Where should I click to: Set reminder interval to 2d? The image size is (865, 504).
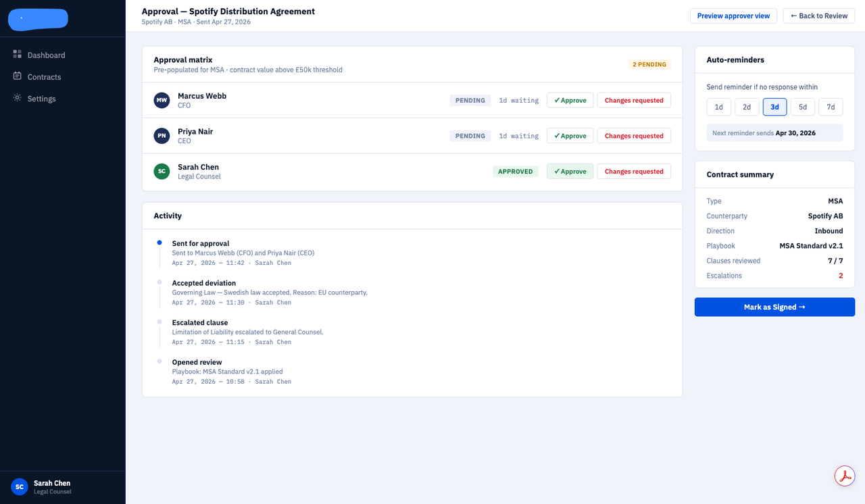pyautogui.click(x=747, y=107)
